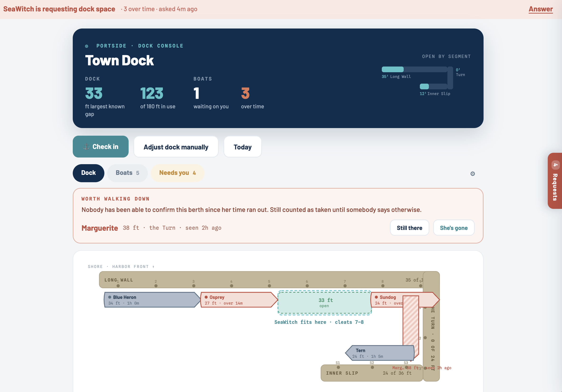The image size is (562, 392).
Task: Click the Answer link in the banner
Action: tap(540, 9)
